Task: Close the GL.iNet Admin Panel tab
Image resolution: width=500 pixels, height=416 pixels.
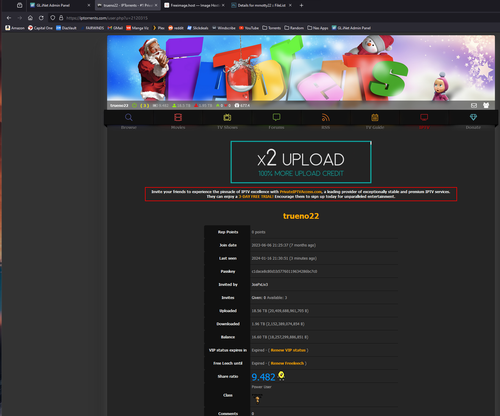Action: [89, 5]
